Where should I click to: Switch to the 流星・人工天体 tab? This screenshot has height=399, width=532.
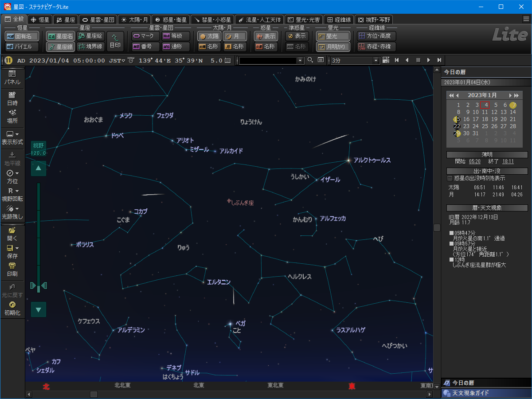click(x=259, y=20)
